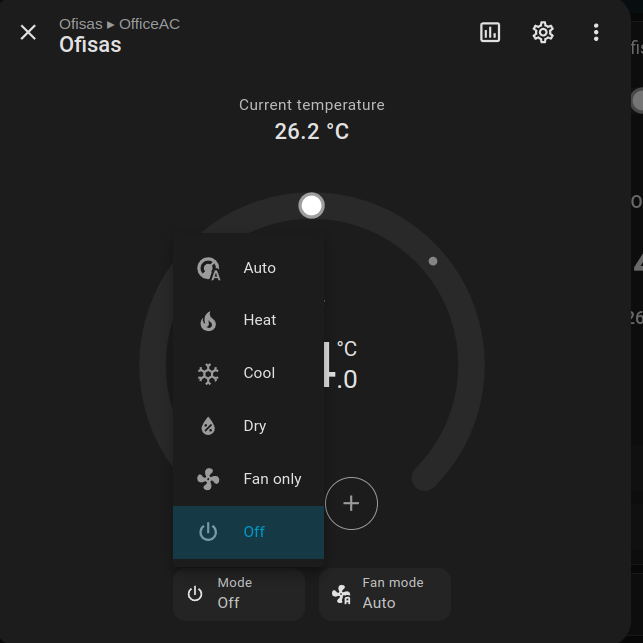This screenshot has height=643, width=643.
Task: Click the 26.2 °C current temperature value
Action: point(312,132)
